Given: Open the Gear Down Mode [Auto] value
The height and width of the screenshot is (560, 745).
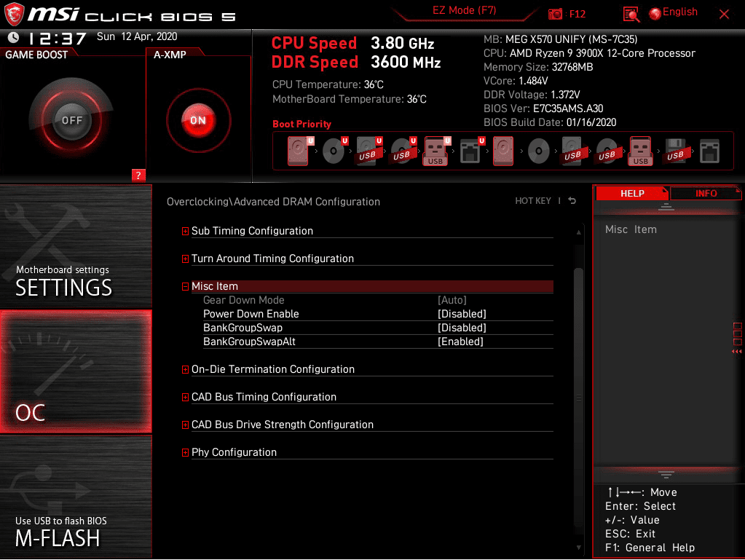Looking at the screenshot, I should click(x=452, y=300).
